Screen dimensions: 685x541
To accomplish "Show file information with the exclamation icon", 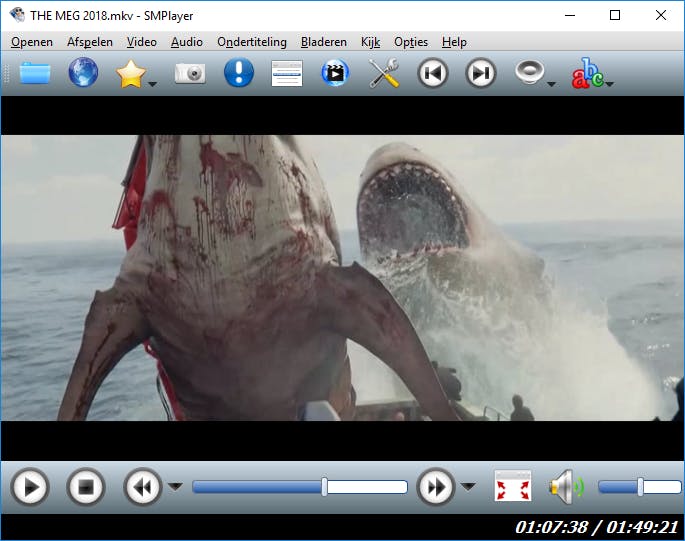I will click(x=239, y=73).
